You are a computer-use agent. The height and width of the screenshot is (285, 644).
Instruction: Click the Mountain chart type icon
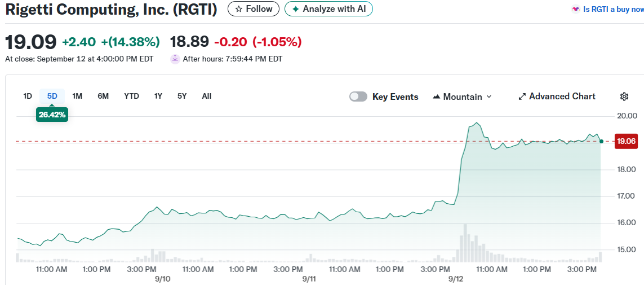tap(436, 97)
